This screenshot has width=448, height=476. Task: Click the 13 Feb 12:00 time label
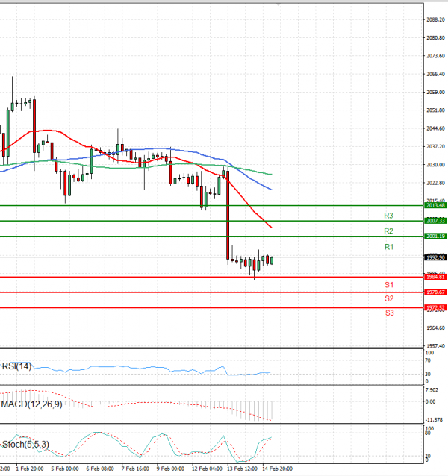click(242, 469)
